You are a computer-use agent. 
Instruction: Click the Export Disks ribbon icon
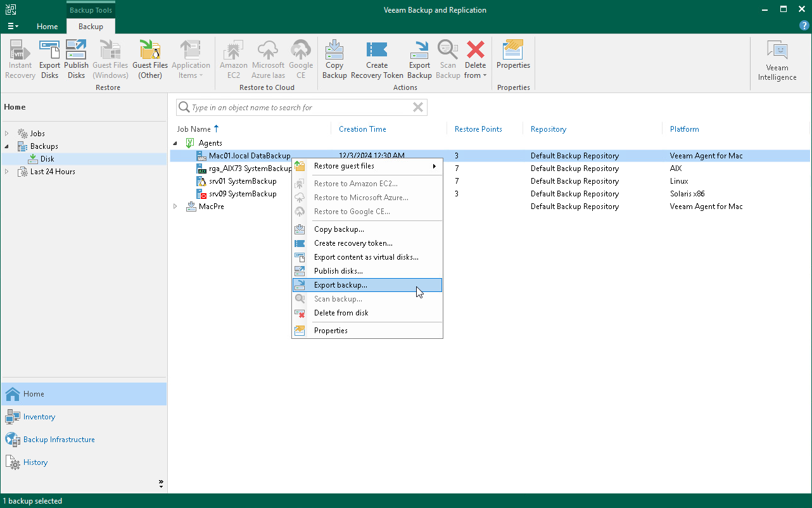tap(49, 58)
